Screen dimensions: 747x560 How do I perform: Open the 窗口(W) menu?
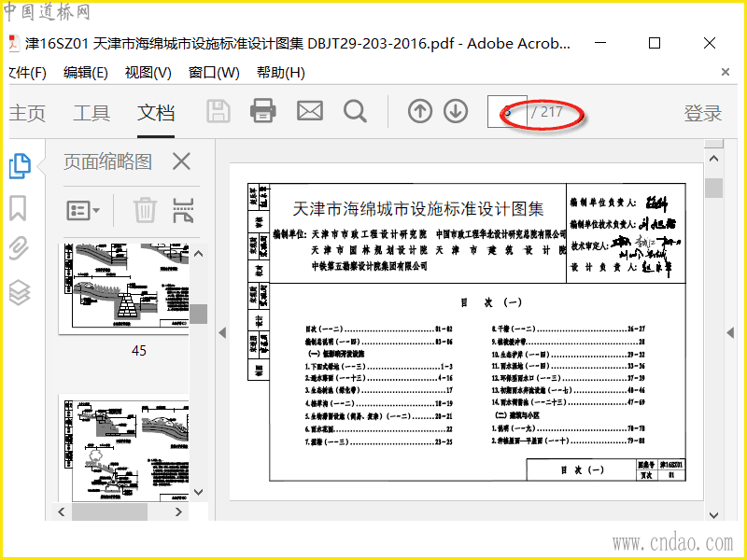(214, 73)
